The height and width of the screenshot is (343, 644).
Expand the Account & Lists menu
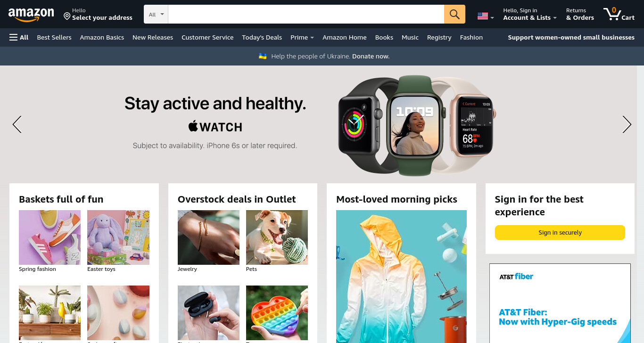529,14
